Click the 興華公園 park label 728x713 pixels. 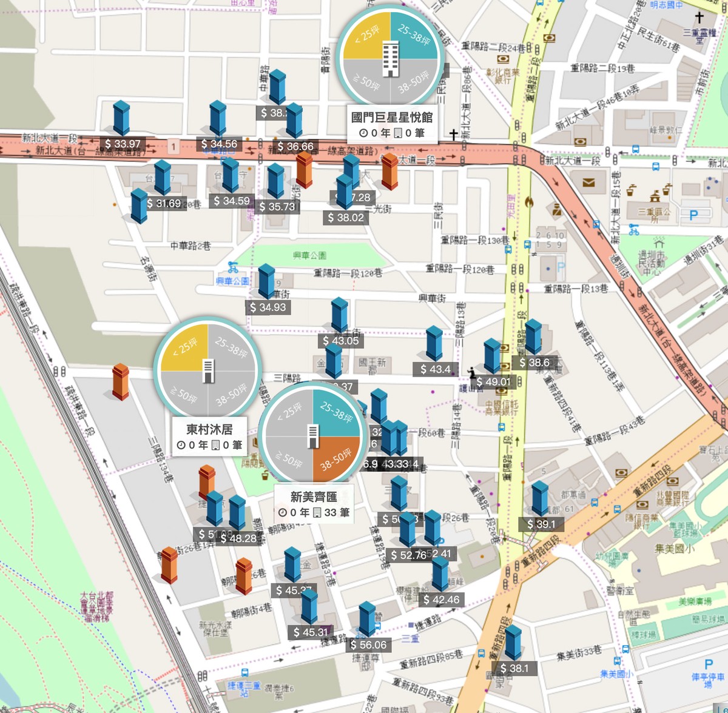(x=309, y=256)
